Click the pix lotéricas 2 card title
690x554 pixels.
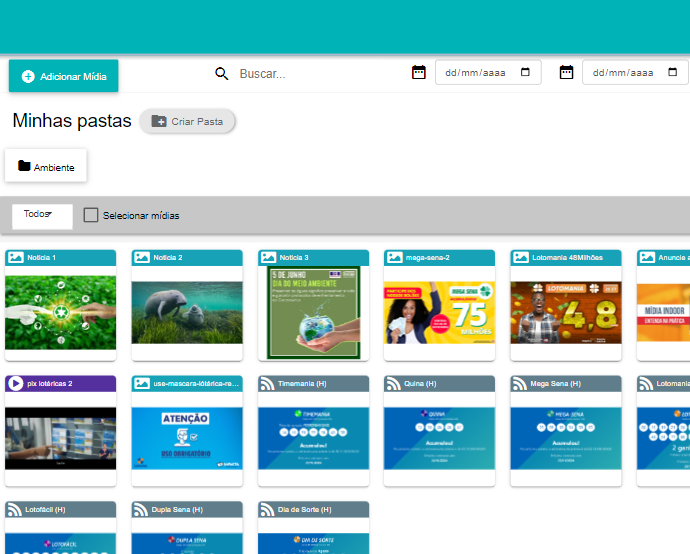pyautogui.click(x=50, y=384)
